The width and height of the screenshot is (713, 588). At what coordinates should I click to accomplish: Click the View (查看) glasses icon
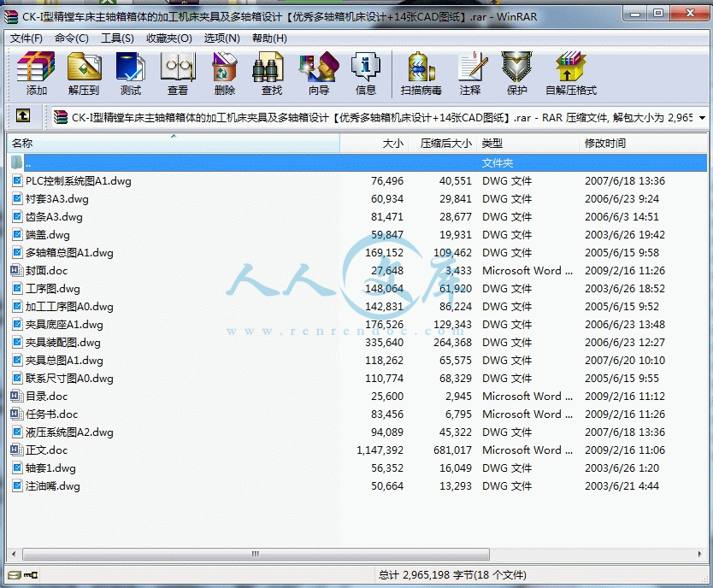[x=178, y=73]
